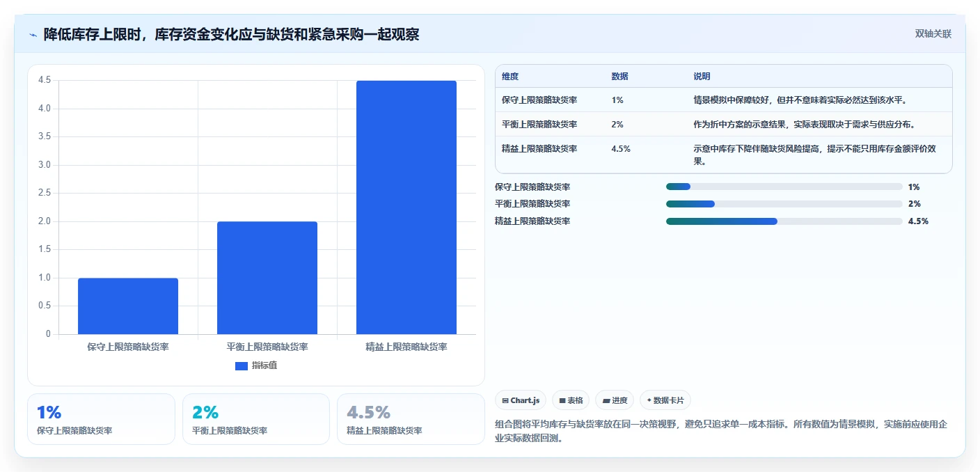Viewport: 980px width, 472px height.
Task: Click the progress bar showing 1%
Action: [x=784, y=187]
